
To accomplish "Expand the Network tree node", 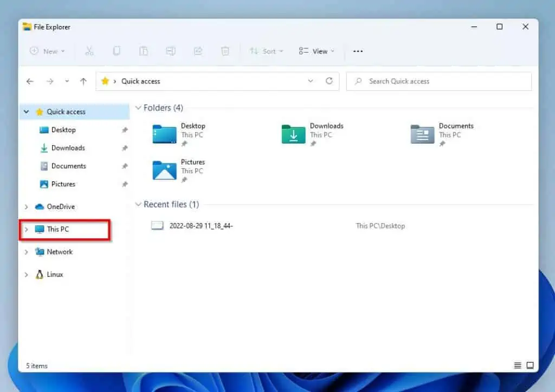I will point(26,252).
